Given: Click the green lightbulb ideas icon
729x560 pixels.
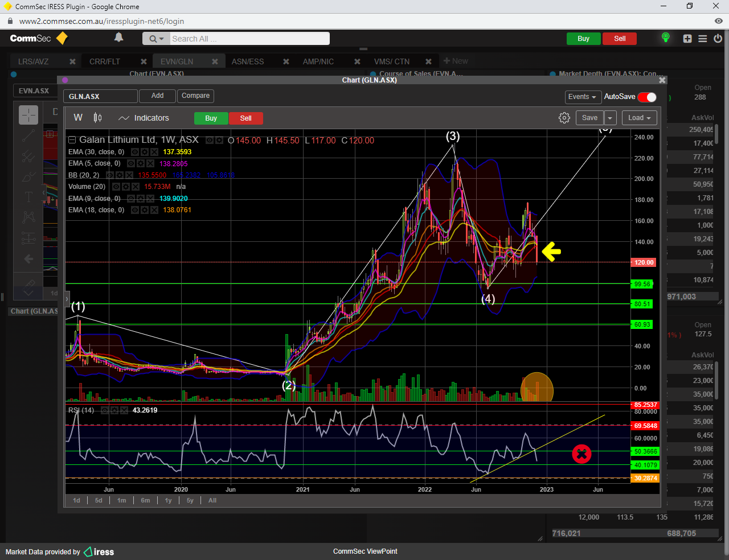Looking at the screenshot, I should pos(665,38).
